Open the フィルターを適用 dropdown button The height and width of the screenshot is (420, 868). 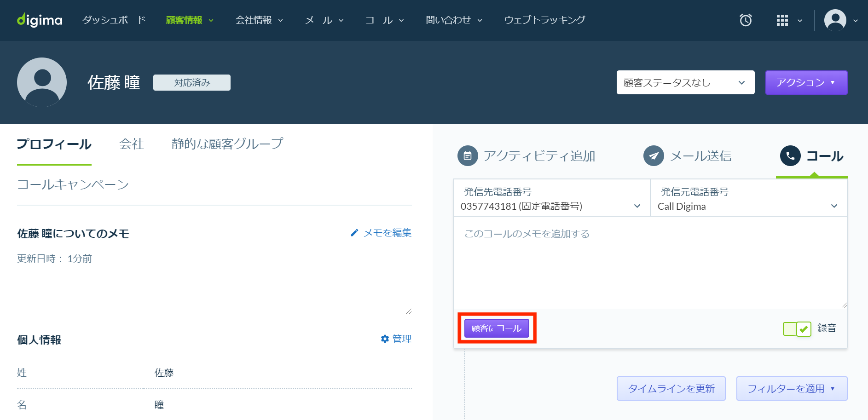pos(792,388)
